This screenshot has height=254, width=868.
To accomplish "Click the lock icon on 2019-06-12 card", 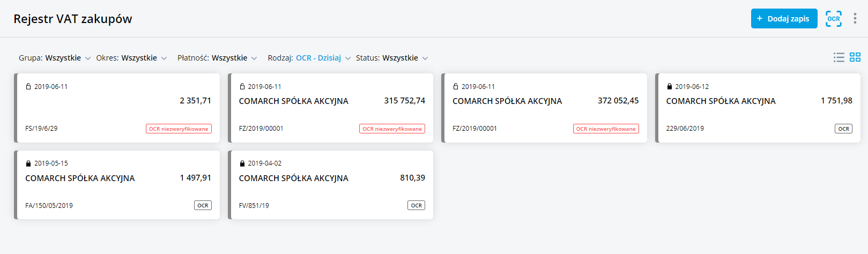I will [x=669, y=86].
